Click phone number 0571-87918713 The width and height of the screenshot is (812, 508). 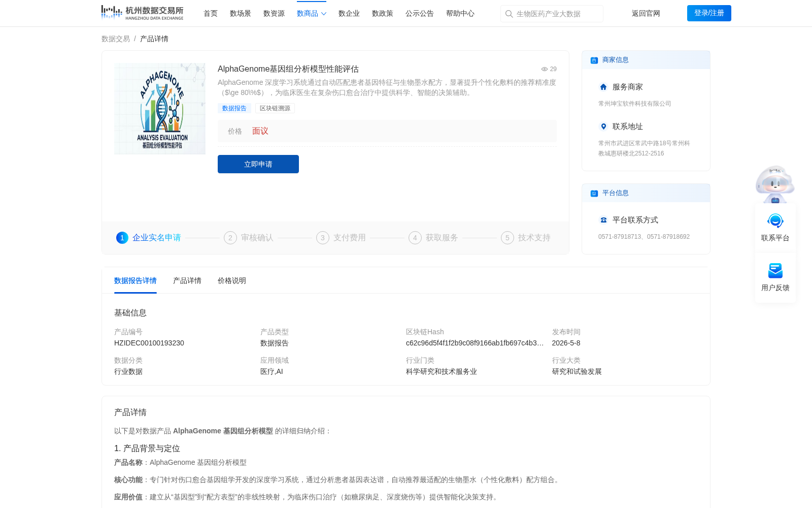pyautogui.click(x=620, y=237)
